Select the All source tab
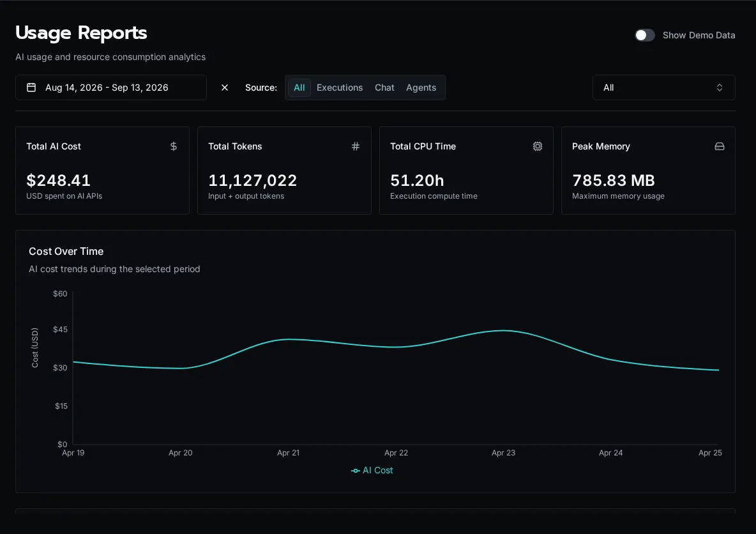 tap(299, 88)
